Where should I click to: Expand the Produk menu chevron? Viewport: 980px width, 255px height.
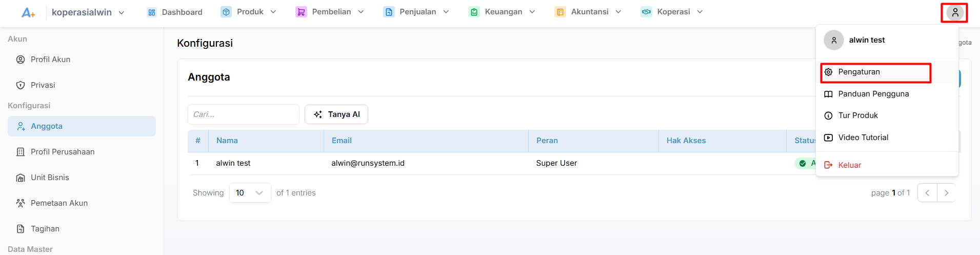click(x=273, y=12)
